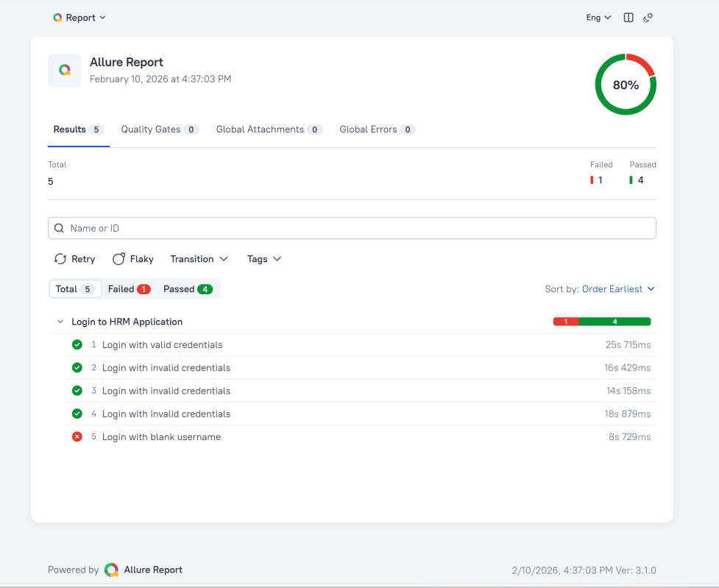Click the 80% success donut chart

pos(626,85)
